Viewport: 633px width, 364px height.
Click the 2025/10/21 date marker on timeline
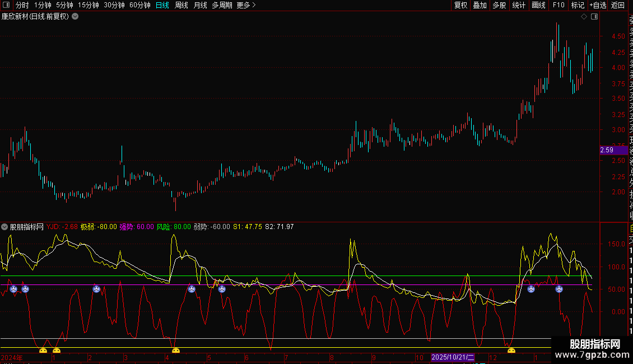click(x=453, y=357)
